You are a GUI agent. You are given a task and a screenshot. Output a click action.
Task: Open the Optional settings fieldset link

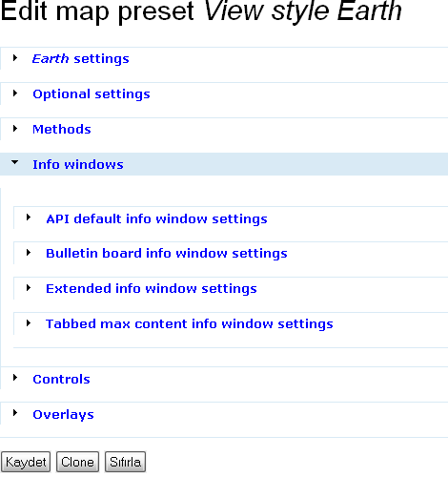coord(92,94)
